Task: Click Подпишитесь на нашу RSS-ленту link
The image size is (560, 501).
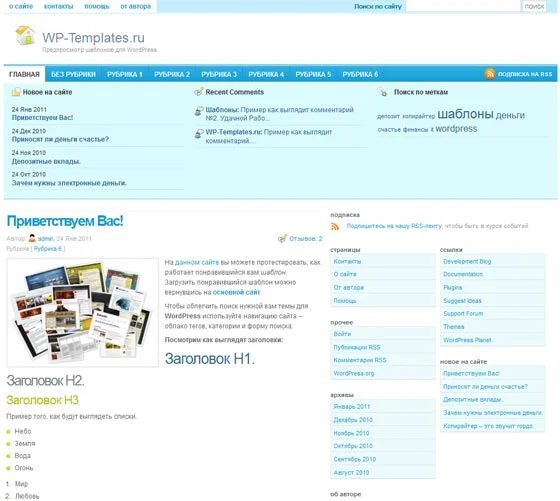Action: point(394,226)
